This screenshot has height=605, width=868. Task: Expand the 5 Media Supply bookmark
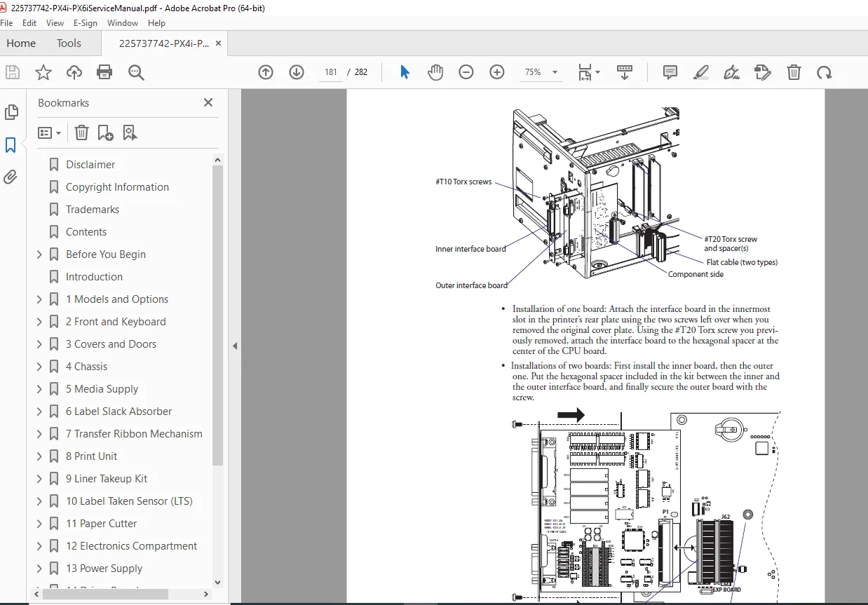tap(39, 389)
